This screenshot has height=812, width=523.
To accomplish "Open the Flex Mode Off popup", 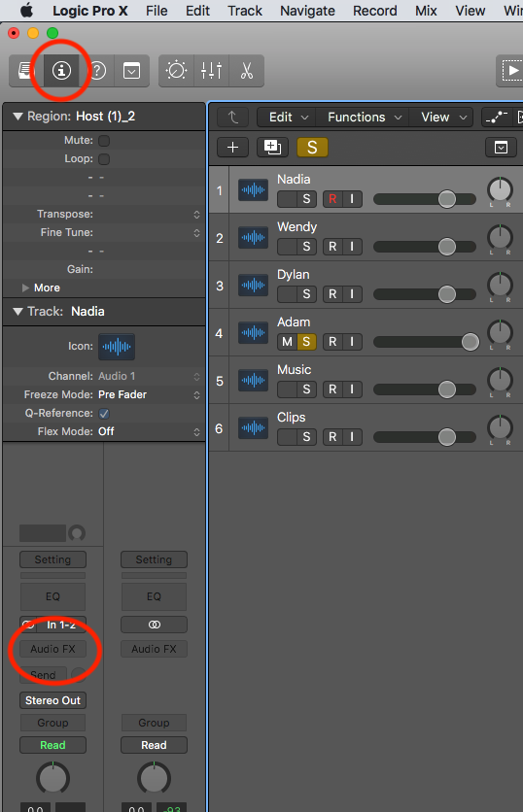I will click(x=196, y=432).
